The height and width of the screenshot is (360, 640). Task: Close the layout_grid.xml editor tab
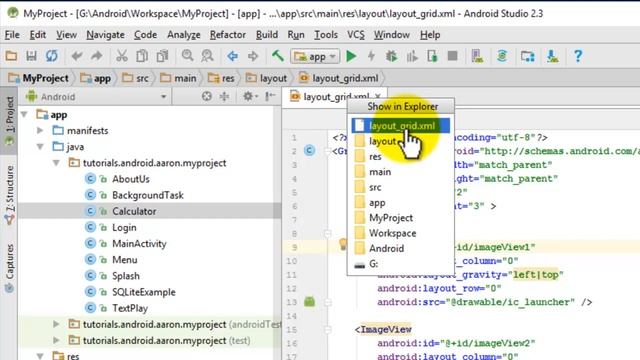click(x=378, y=96)
